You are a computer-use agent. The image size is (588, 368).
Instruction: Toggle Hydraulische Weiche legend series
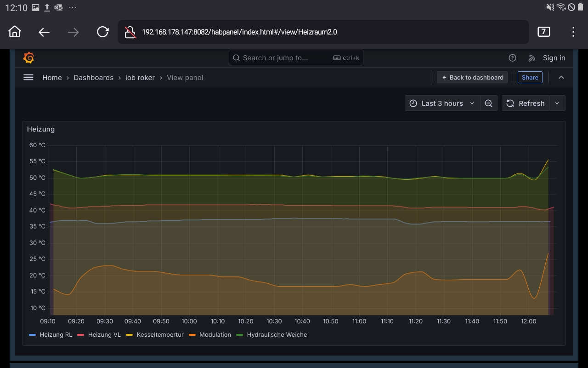(x=277, y=335)
